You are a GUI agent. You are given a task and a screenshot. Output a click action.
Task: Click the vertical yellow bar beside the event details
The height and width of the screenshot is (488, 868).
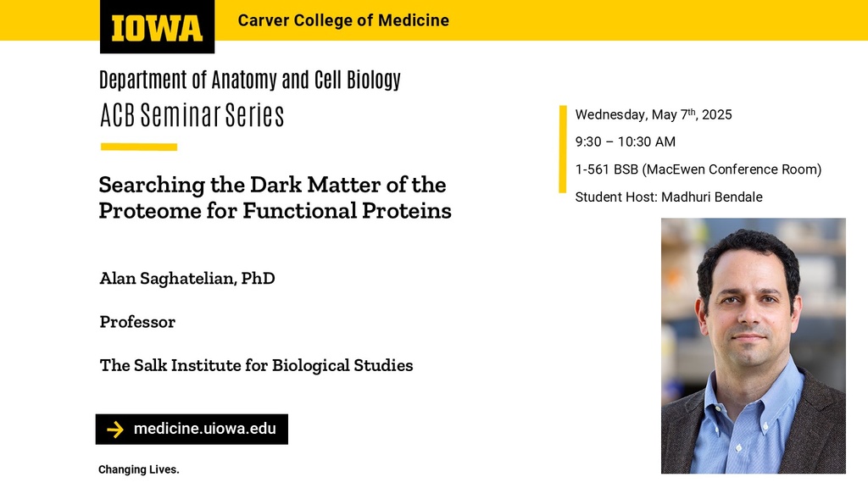(562, 149)
